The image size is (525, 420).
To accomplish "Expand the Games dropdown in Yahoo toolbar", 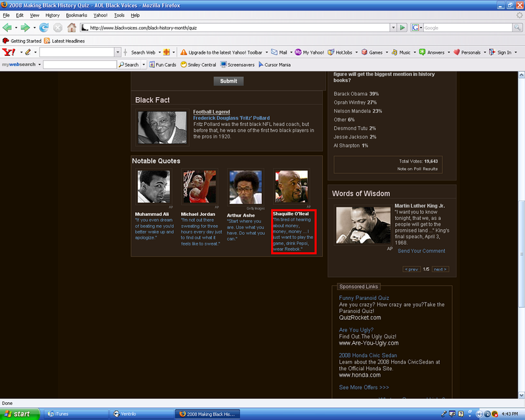I will [x=388, y=52].
